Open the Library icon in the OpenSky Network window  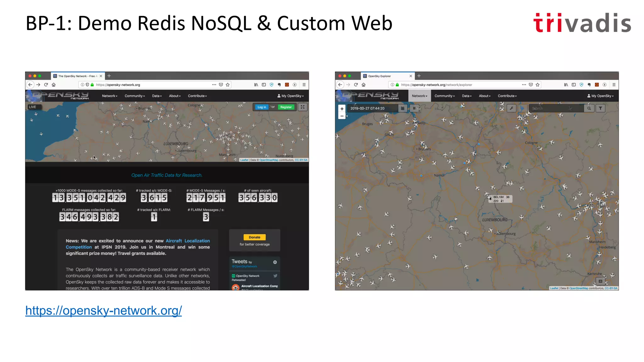[256, 85]
